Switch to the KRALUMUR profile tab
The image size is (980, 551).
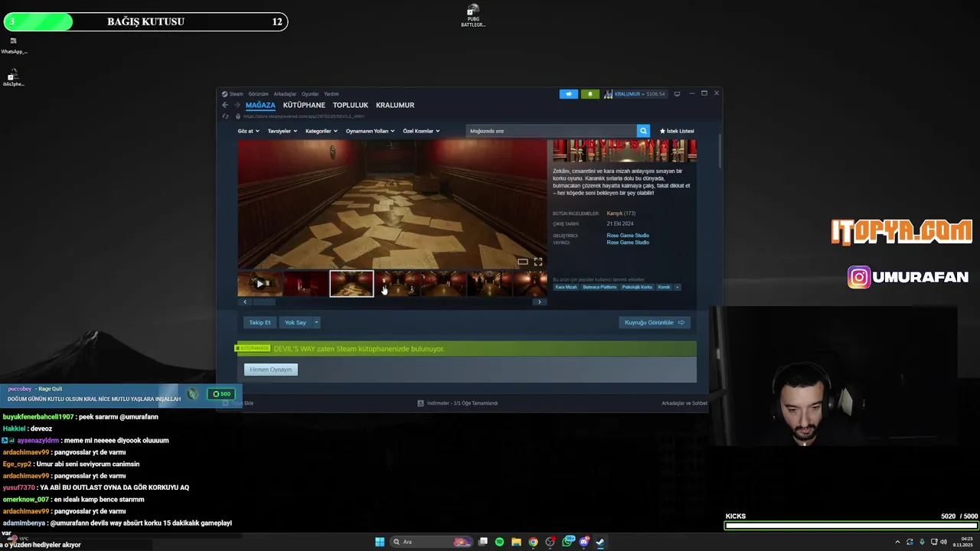coord(395,106)
